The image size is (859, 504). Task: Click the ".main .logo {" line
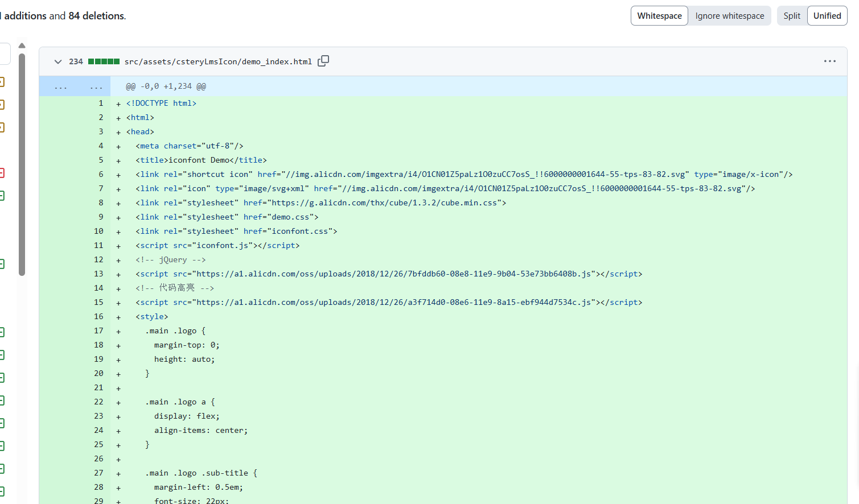[x=175, y=331]
